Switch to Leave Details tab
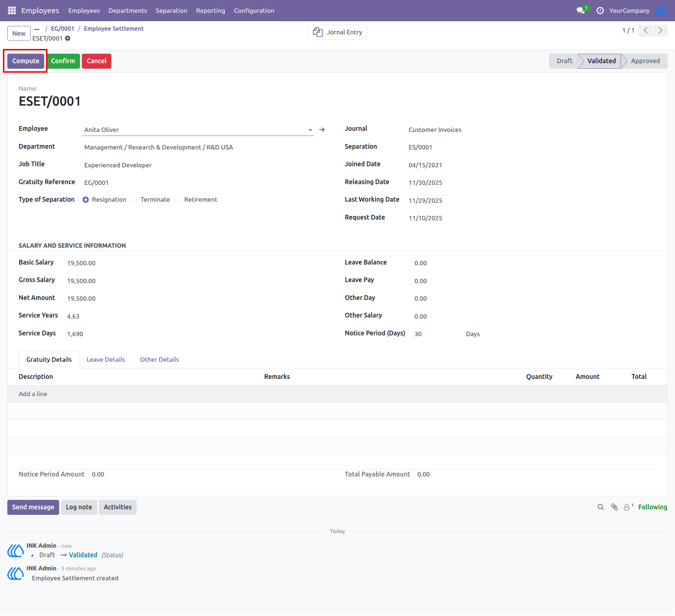Screen dimensions: 675x616 click(x=106, y=360)
